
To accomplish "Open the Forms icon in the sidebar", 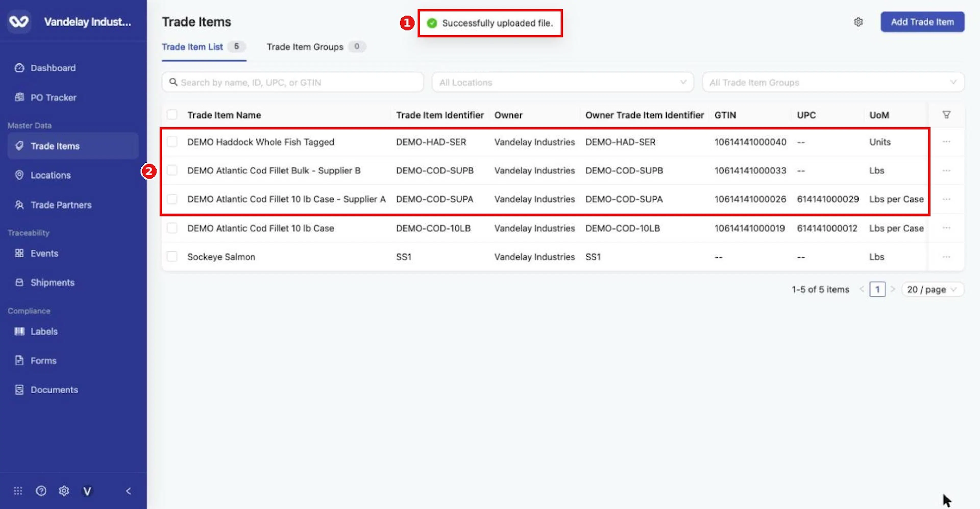I will click(19, 360).
